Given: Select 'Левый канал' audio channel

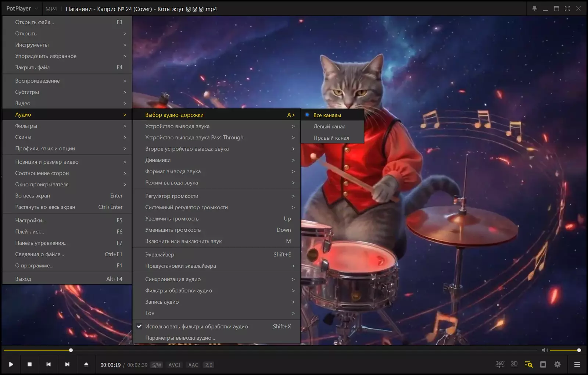Looking at the screenshot, I should click(332, 126).
